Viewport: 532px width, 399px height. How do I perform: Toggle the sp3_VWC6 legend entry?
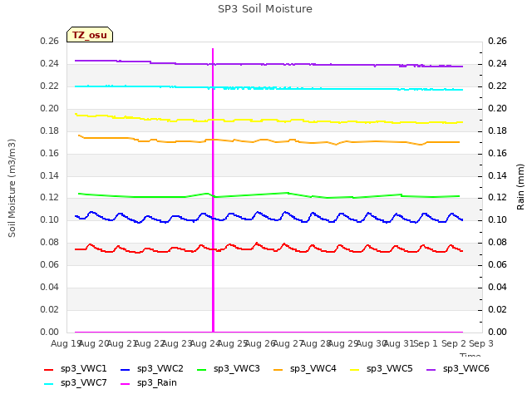tap(458, 369)
